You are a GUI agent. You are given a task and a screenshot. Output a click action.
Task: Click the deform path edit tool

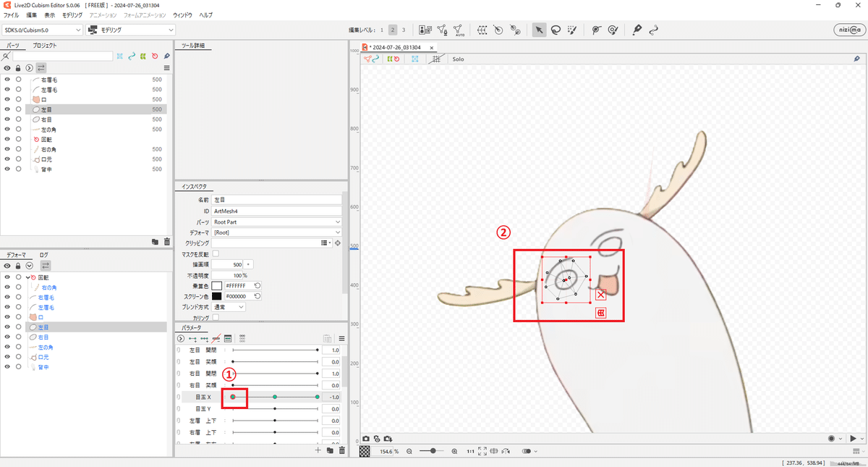595,30
